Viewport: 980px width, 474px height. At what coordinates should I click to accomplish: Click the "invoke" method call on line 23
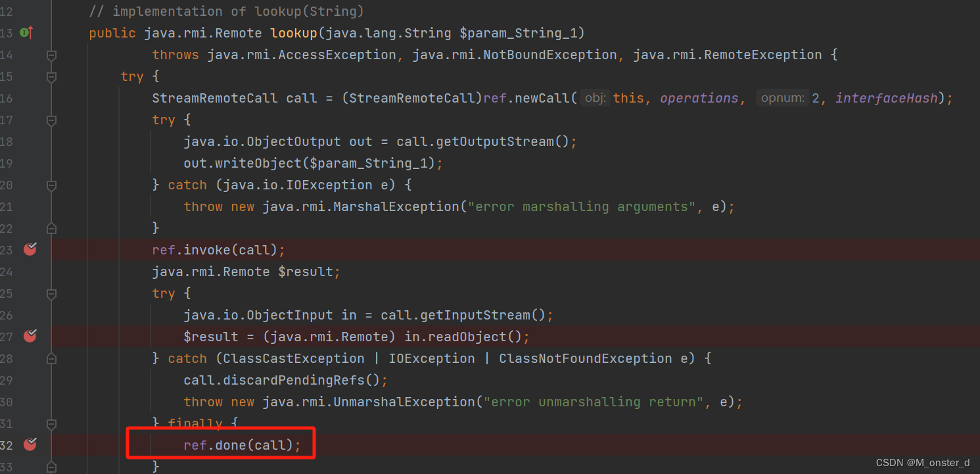[207, 250]
